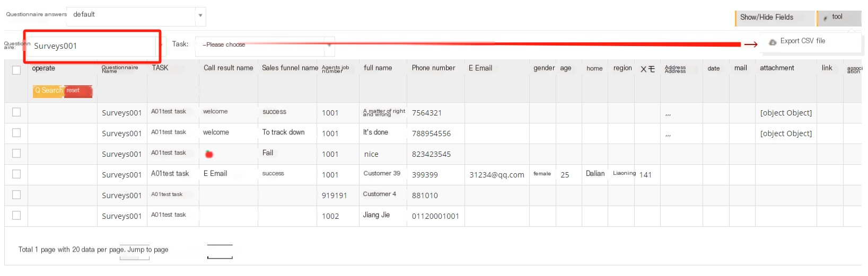Click the red tomato icon in third row
The height and width of the screenshot is (276, 868).
tap(209, 154)
